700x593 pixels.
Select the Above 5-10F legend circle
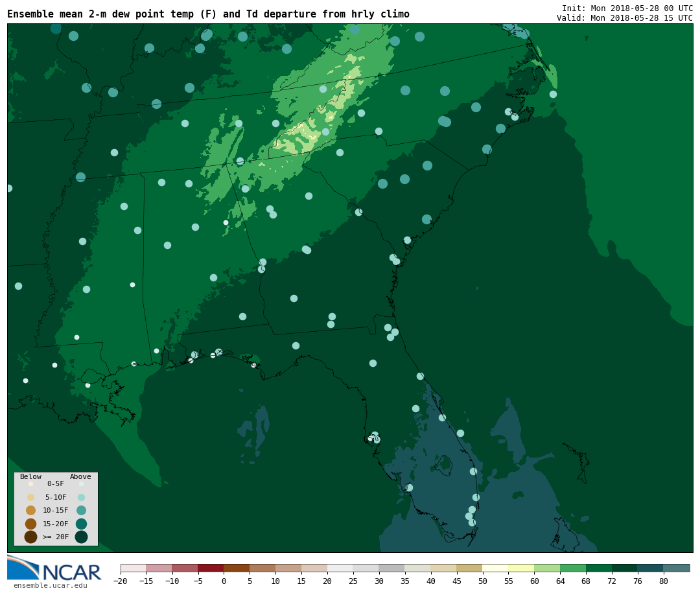pyautogui.click(x=81, y=497)
